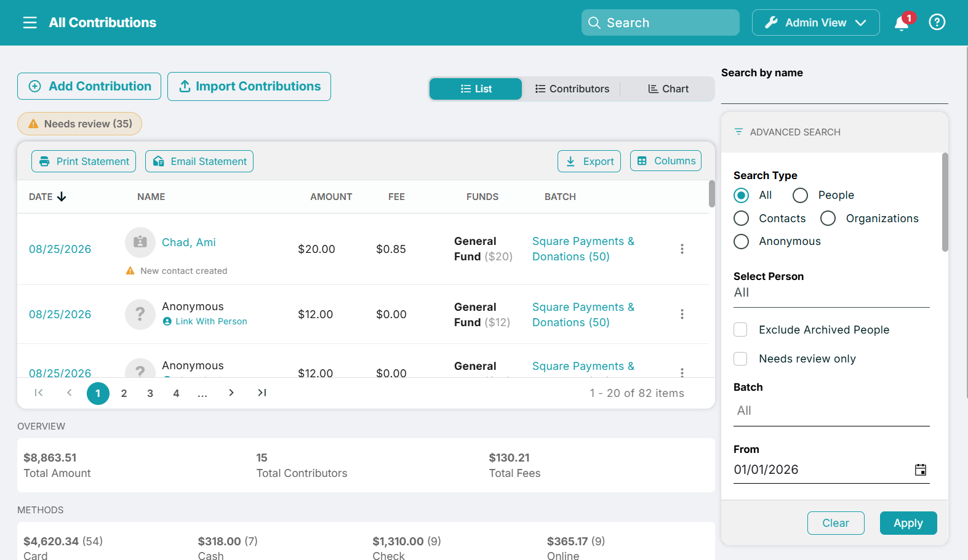Viewport: 968px width, 560px height.
Task: Open the Batch dropdown
Action: coord(831,411)
